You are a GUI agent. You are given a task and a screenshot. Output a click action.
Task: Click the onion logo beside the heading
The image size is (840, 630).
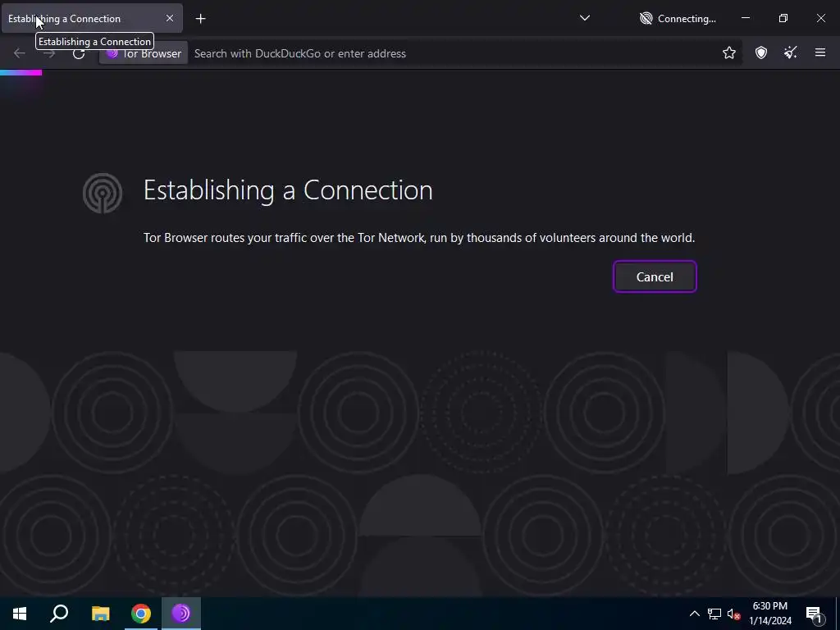coord(103,193)
